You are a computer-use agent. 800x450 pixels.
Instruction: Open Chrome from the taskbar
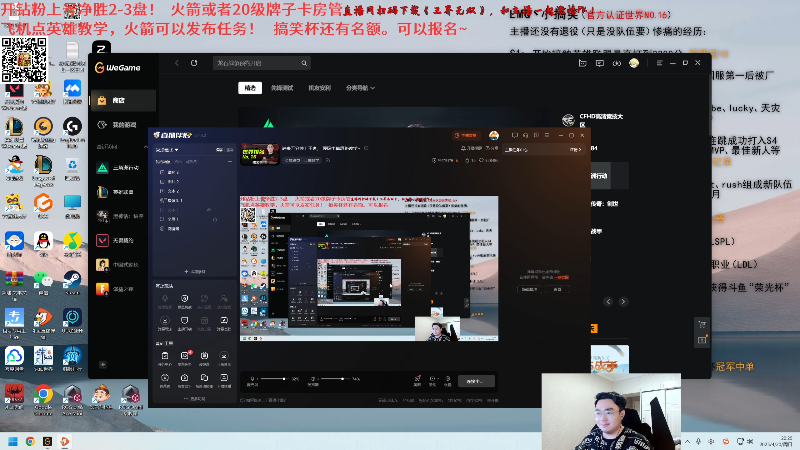click(x=30, y=441)
